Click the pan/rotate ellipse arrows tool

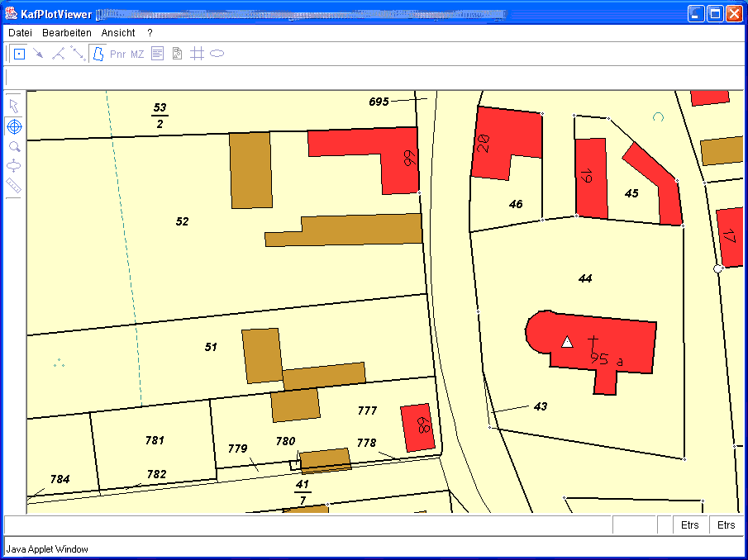[x=14, y=166]
